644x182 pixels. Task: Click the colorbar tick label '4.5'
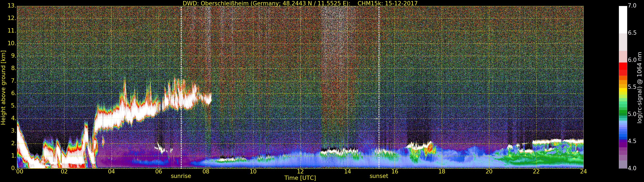point(632,141)
